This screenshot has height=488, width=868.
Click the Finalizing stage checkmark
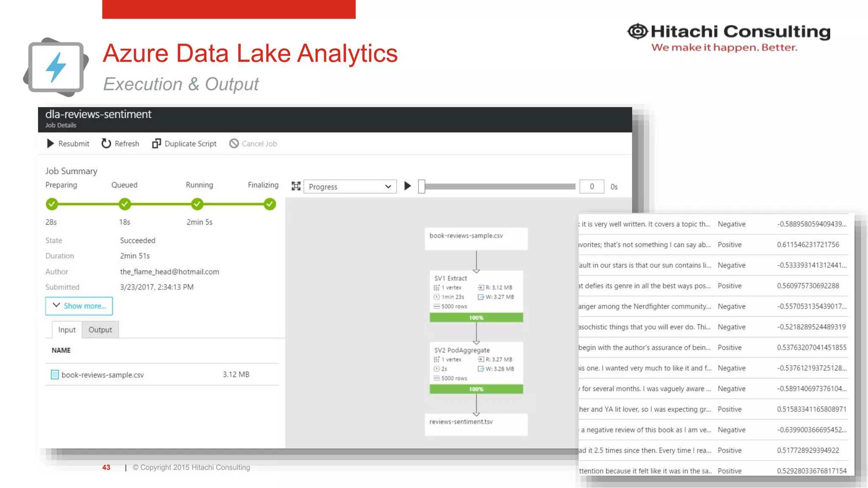pyautogui.click(x=270, y=204)
